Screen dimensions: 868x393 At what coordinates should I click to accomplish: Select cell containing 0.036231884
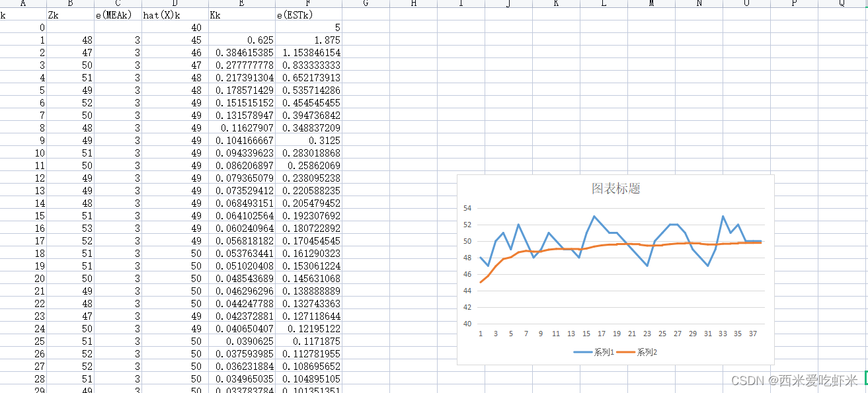(242, 366)
